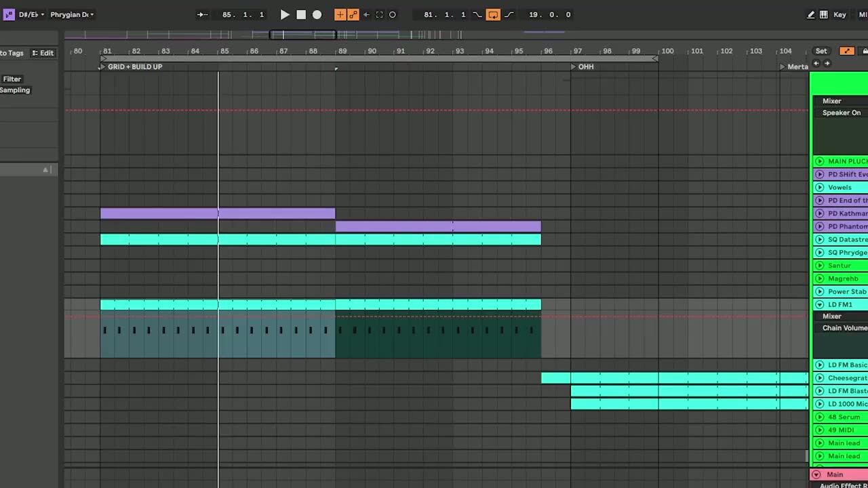Open the Mixer chooser above Chain Volume
Image resolution: width=868 pixels, height=488 pixels.
840,317
